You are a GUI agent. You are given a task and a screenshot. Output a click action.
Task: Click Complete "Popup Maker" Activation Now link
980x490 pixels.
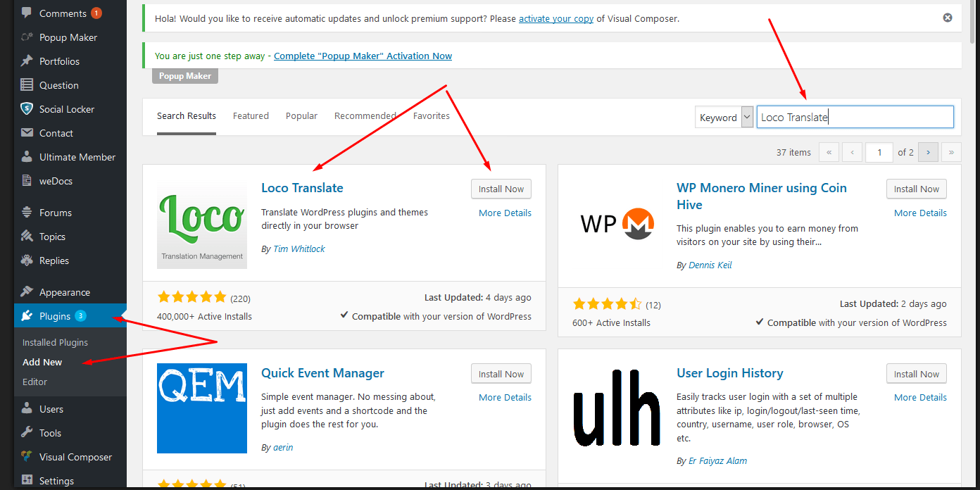coord(363,56)
